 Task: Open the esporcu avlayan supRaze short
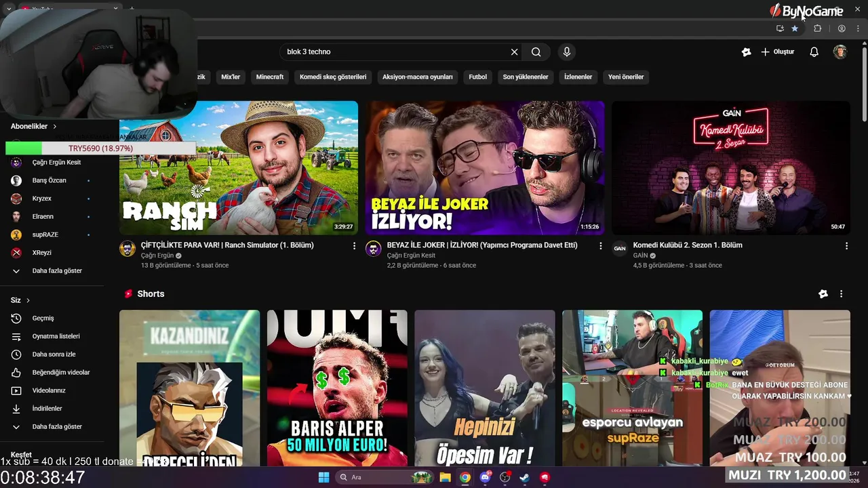(x=632, y=388)
